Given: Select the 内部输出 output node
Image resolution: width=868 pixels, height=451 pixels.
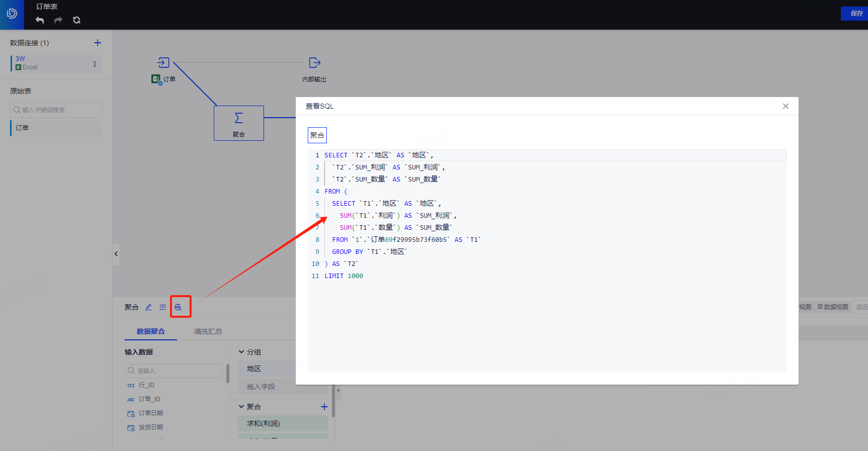Looking at the screenshot, I should tap(314, 69).
